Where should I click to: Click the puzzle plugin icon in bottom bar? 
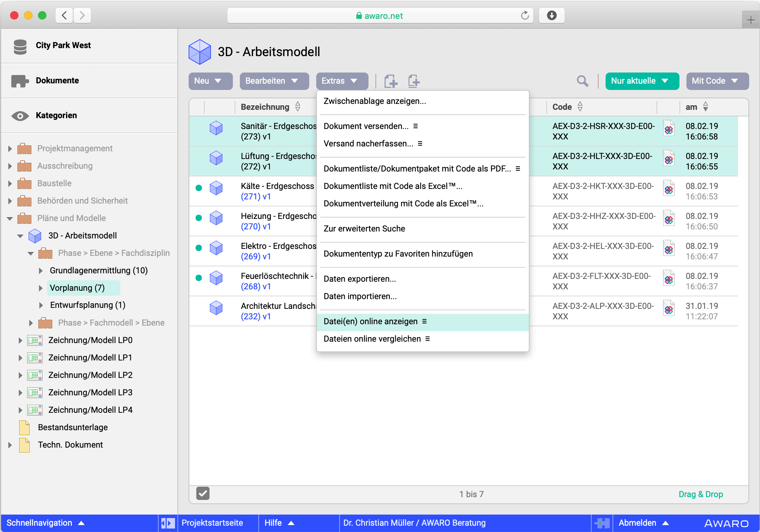pos(602,523)
